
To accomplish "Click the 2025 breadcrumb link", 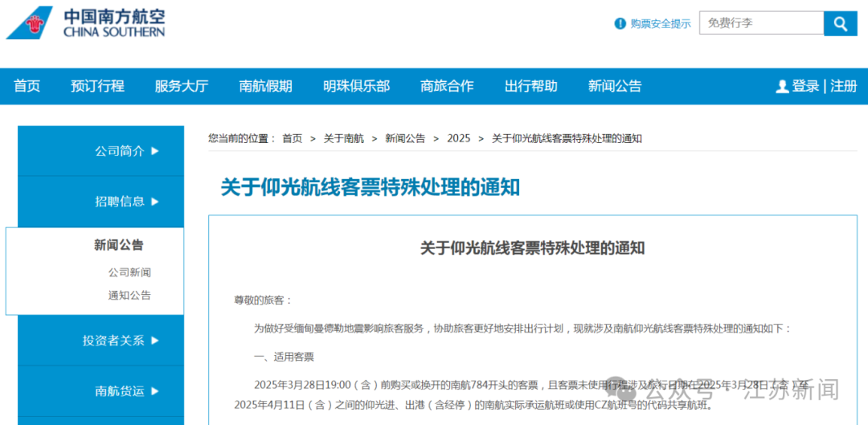I will click(x=459, y=138).
